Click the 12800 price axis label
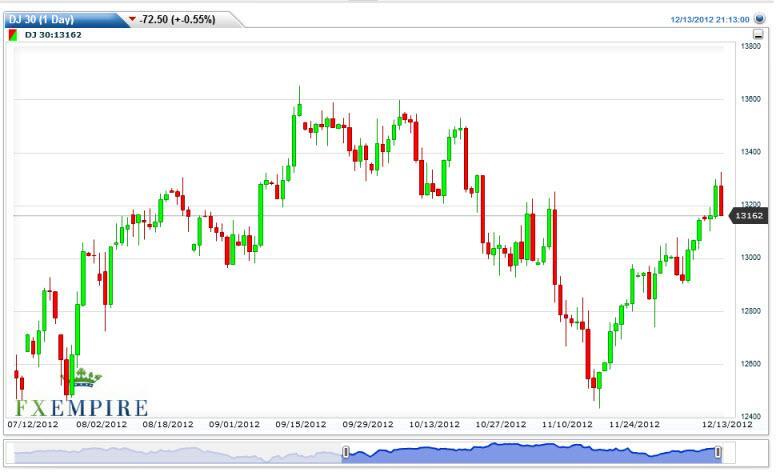Screen dimensions: 780x476 (x=751, y=310)
